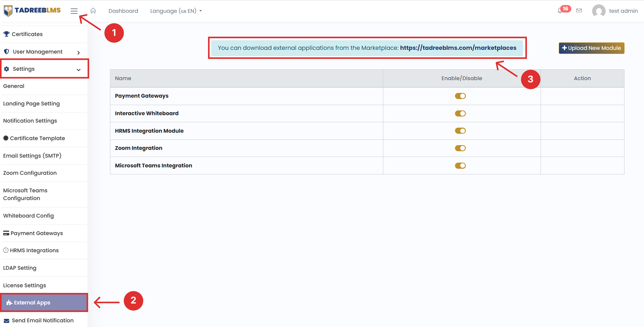Click Upload New Module button
Image resolution: width=644 pixels, height=327 pixels.
pos(592,48)
